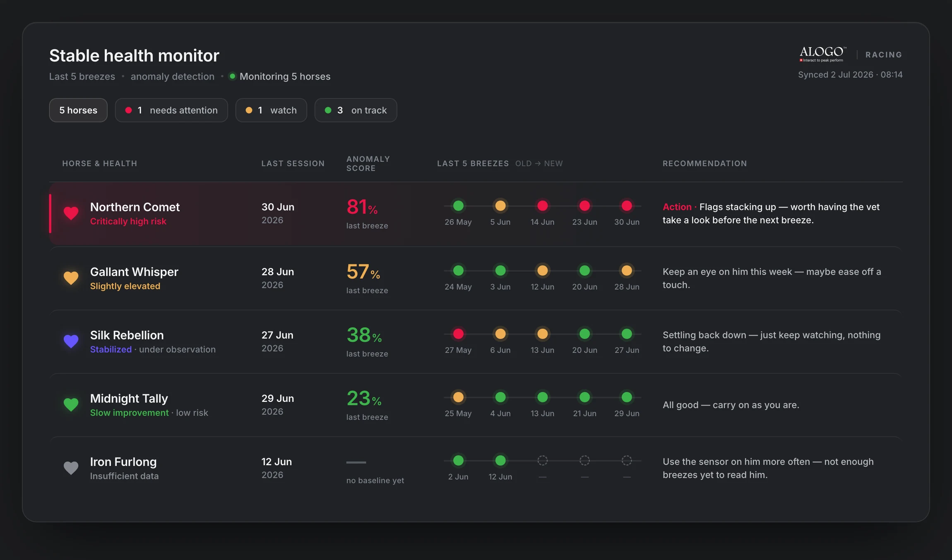
Task: Filter by '1 watch' chip
Action: click(271, 110)
